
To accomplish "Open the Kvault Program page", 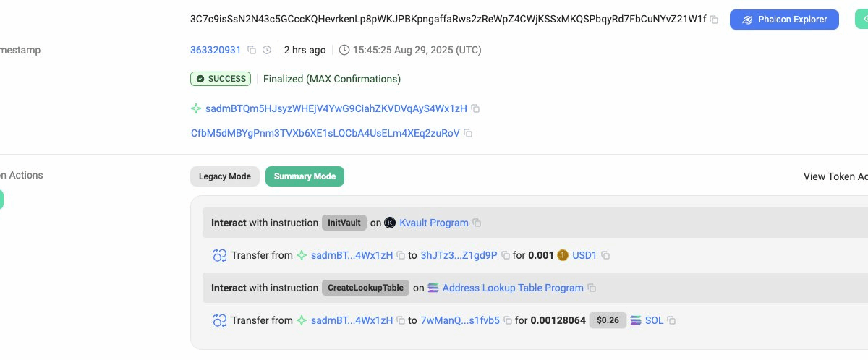I will [434, 223].
